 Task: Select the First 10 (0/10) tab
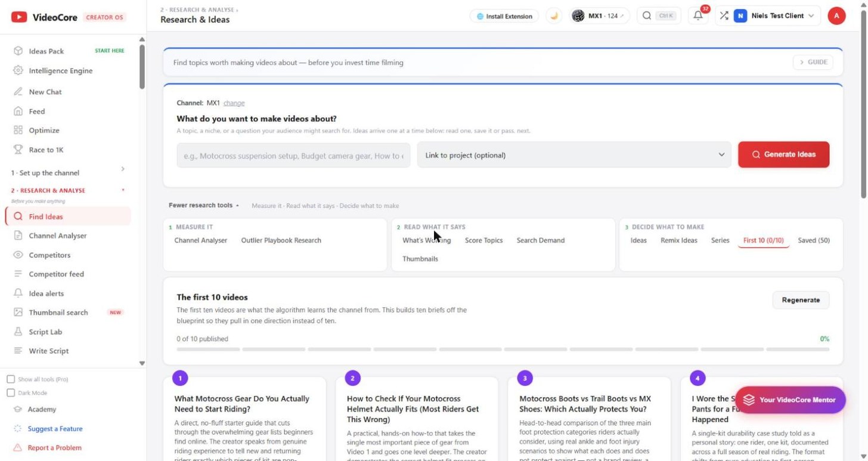point(764,240)
